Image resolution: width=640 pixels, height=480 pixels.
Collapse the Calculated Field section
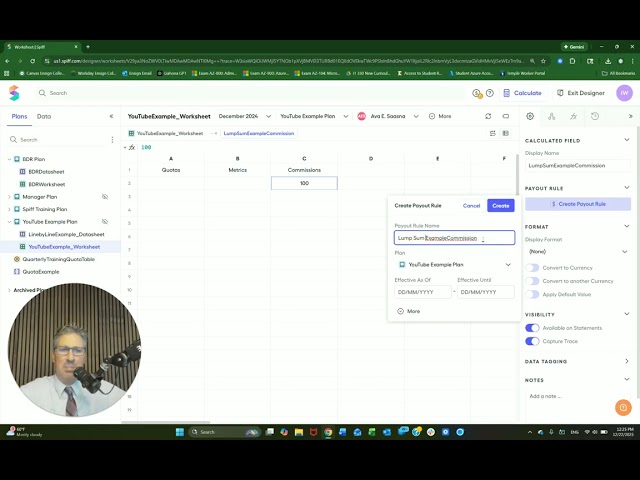pyautogui.click(x=627, y=140)
